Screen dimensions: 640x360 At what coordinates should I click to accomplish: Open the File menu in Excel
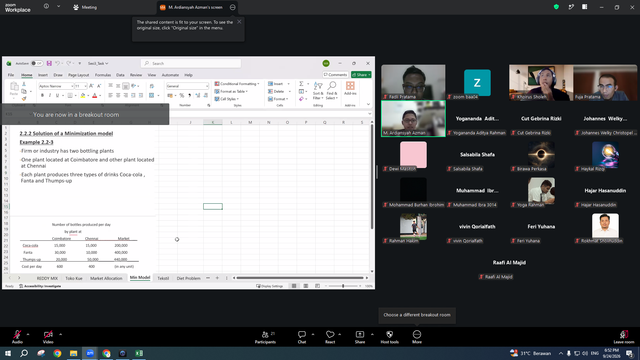click(x=11, y=75)
